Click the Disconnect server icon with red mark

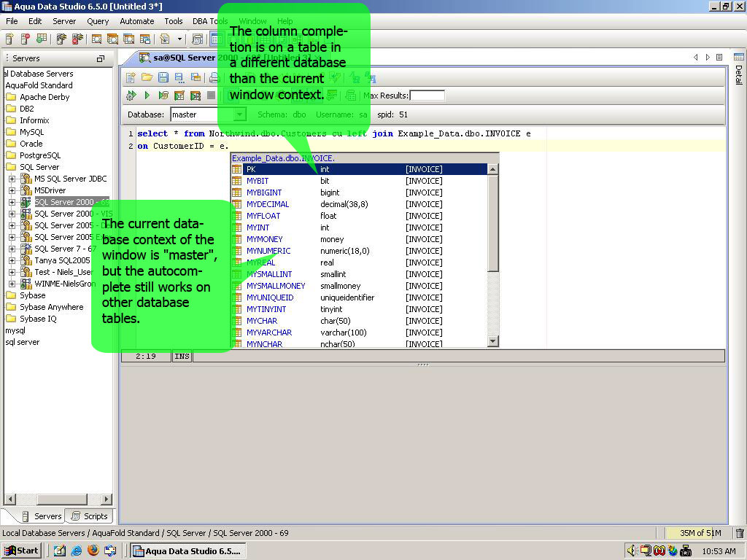coord(77,39)
